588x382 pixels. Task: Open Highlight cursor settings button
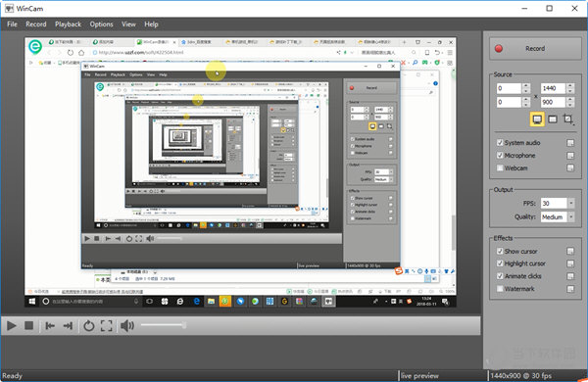click(x=570, y=263)
